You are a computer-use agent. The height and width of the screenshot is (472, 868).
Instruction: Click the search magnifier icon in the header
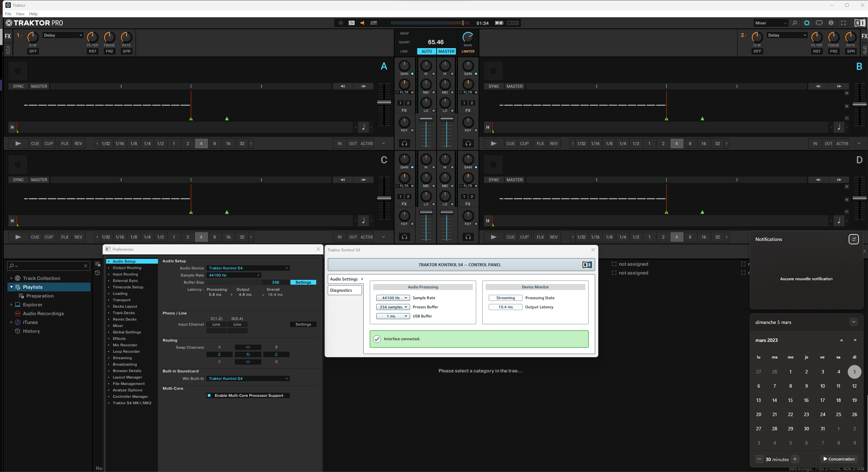(x=794, y=23)
